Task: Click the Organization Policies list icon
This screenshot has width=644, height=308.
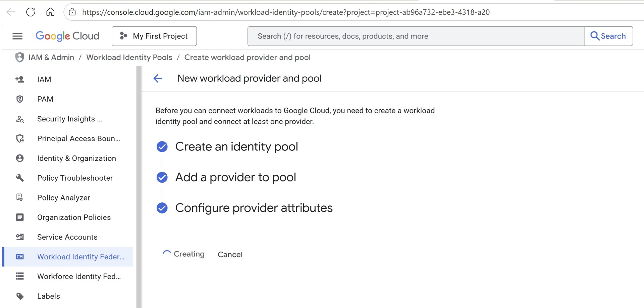Action: pos(20,218)
